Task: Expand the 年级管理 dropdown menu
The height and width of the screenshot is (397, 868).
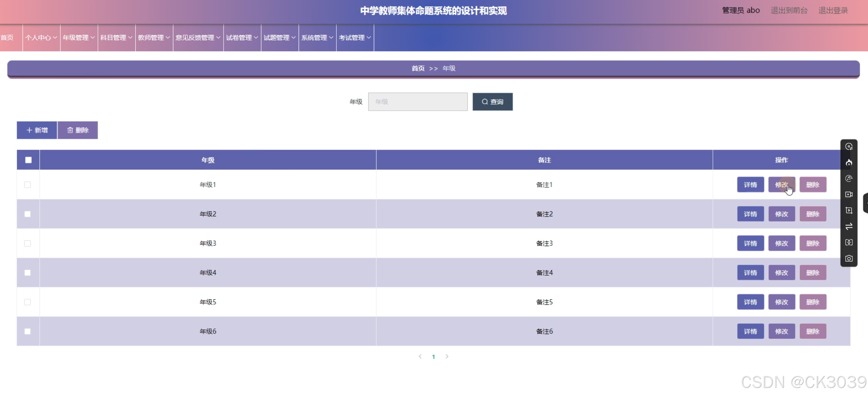Action: (x=79, y=38)
